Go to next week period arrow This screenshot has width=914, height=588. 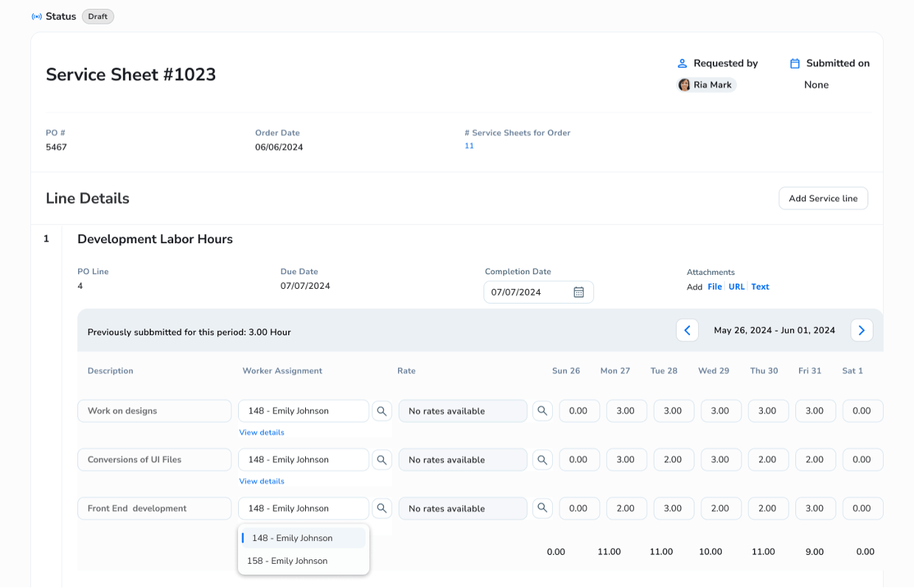[862, 330]
